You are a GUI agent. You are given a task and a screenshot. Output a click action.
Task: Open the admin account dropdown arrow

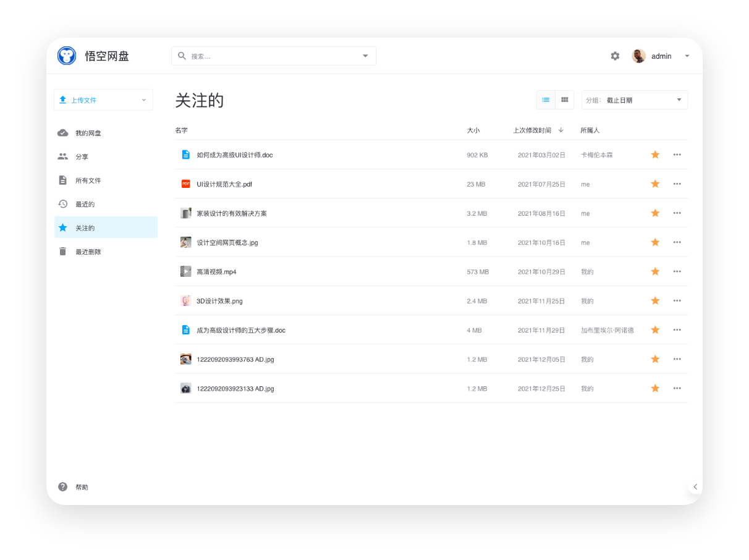687,56
